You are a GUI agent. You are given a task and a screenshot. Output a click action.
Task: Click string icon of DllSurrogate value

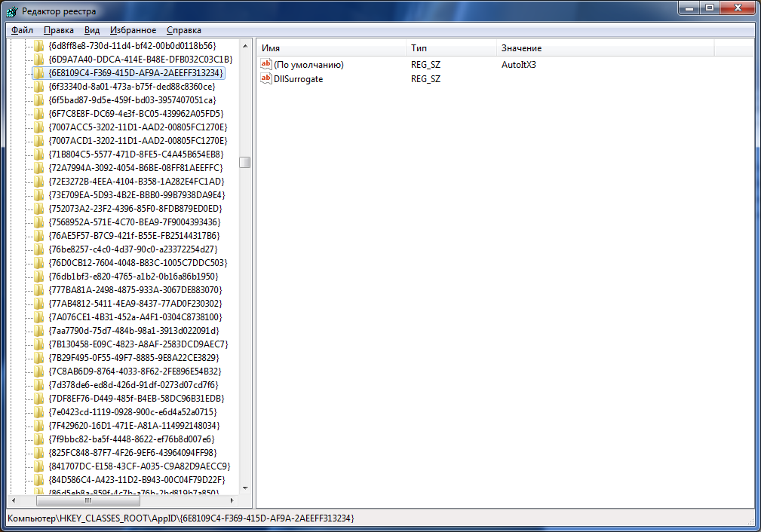click(266, 78)
